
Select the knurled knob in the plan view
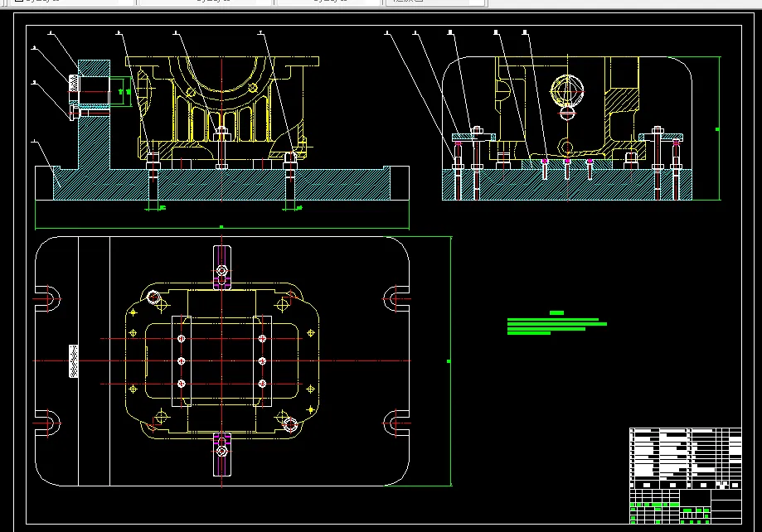pos(74,361)
